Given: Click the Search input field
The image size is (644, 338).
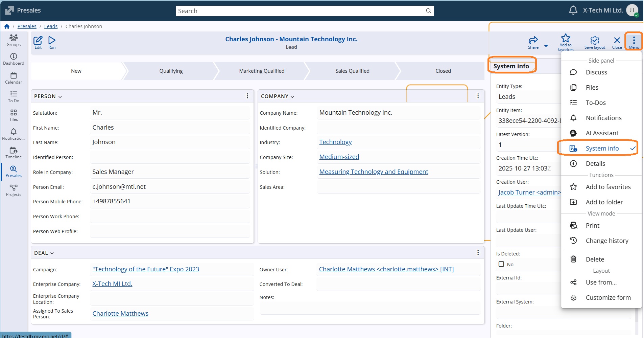Looking at the screenshot, I should pyautogui.click(x=301, y=11).
